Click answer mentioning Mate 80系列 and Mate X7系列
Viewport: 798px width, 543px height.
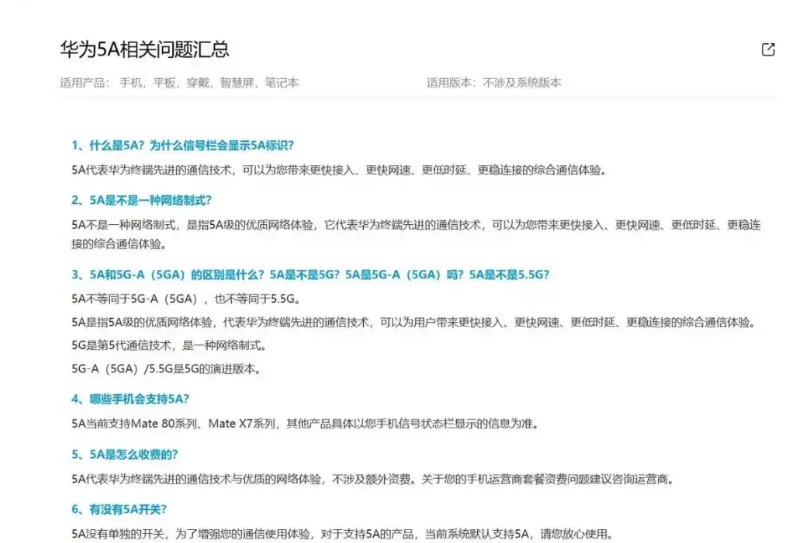coord(305,423)
